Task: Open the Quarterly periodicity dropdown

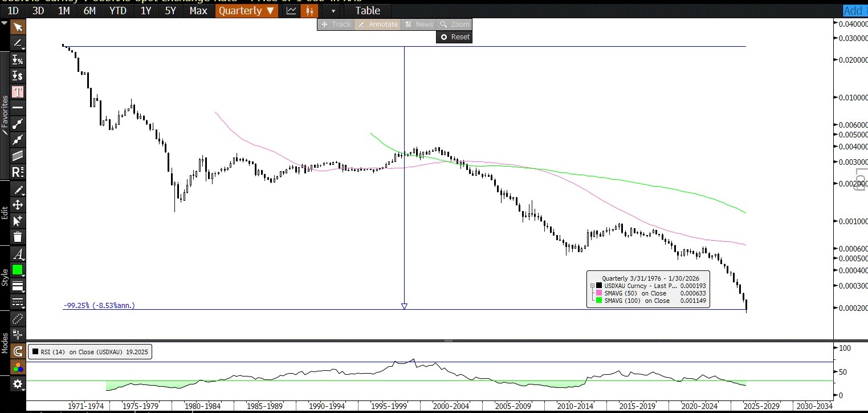Action: coord(247,11)
